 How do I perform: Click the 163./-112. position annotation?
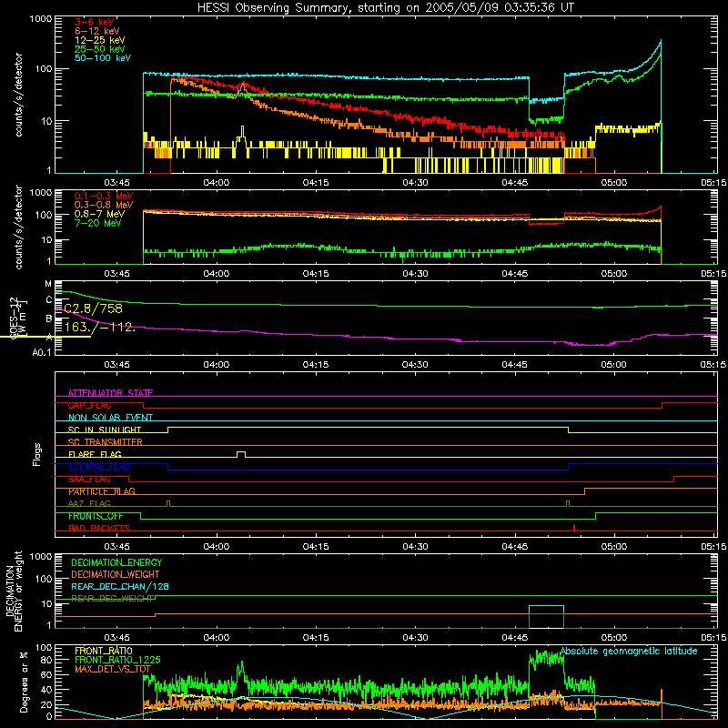tap(100, 327)
